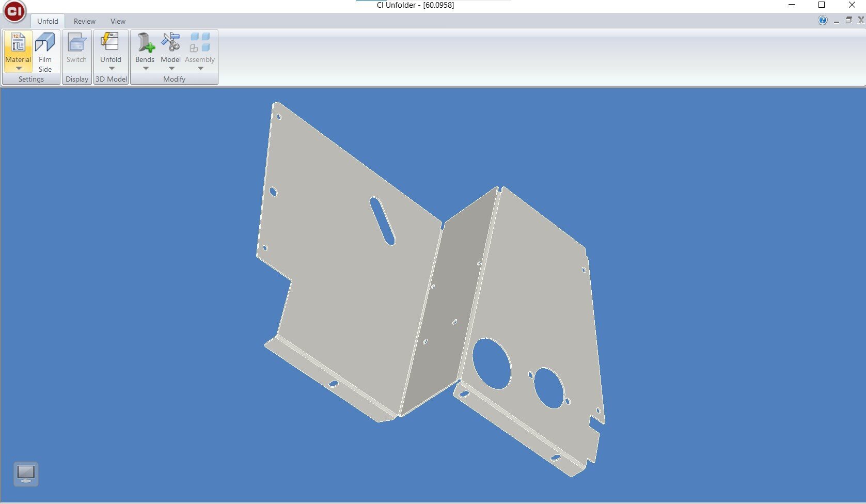Click the Model modify icon
The width and height of the screenshot is (866, 504).
170,42
